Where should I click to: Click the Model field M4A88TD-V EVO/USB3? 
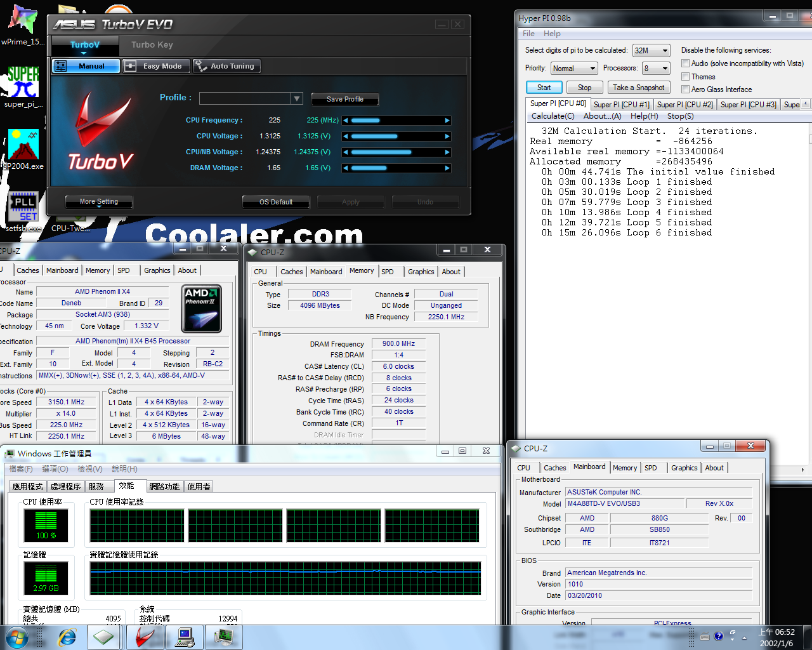point(624,503)
